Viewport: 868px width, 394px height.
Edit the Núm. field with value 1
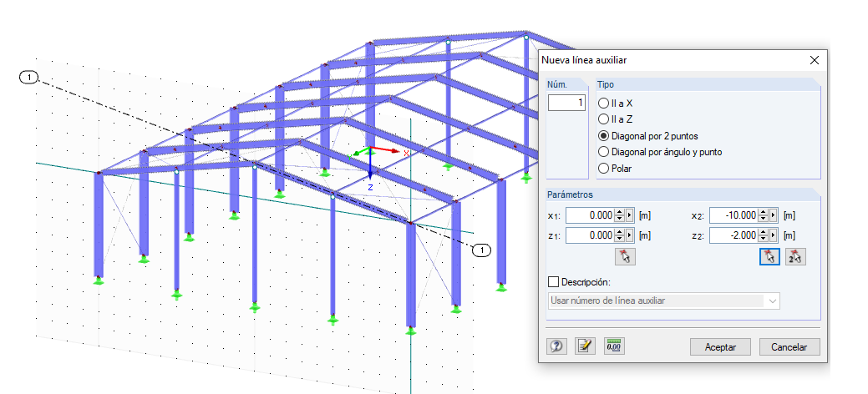coord(567,103)
